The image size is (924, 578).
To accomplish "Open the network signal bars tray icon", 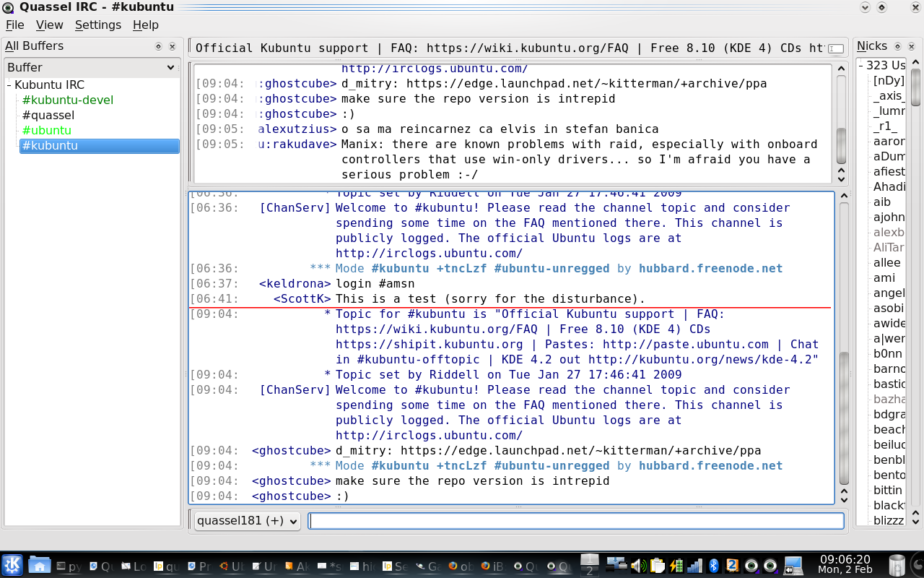I will pyautogui.click(x=694, y=565).
